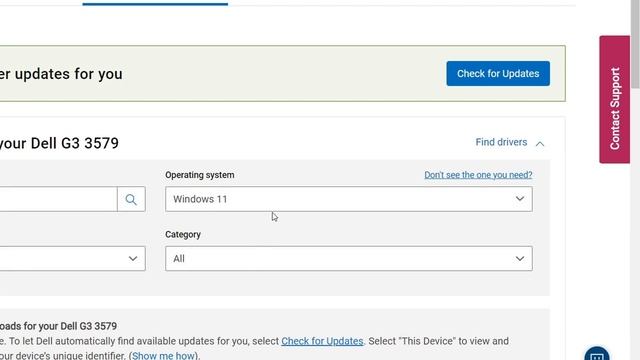This screenshot has height=360, width=640.
Task: Collapse the Find drivers section using the chevron
Action: click(540, 143)
